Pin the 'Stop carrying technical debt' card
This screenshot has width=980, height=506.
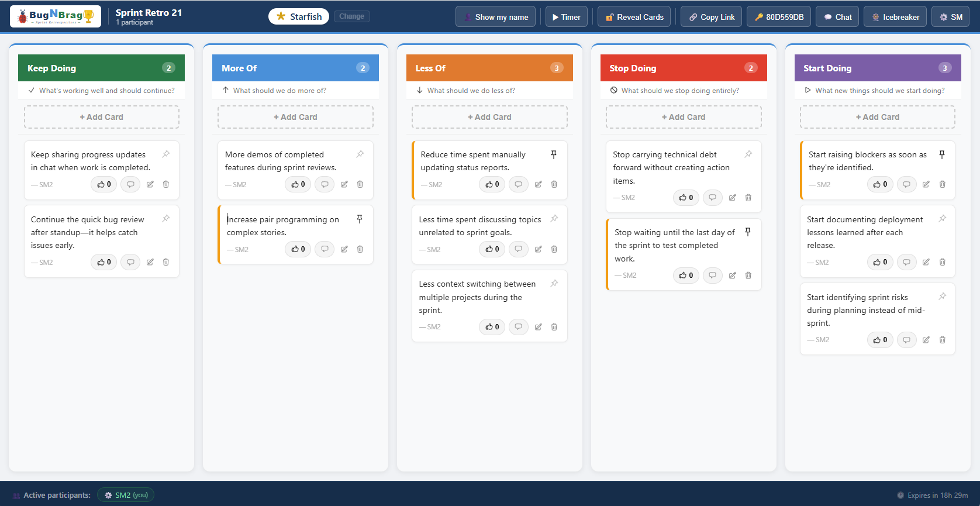[748, 154]
